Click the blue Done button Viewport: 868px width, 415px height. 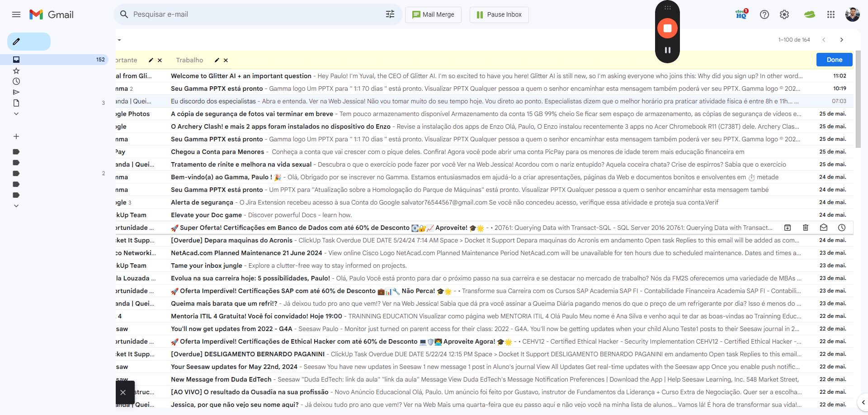834,60
